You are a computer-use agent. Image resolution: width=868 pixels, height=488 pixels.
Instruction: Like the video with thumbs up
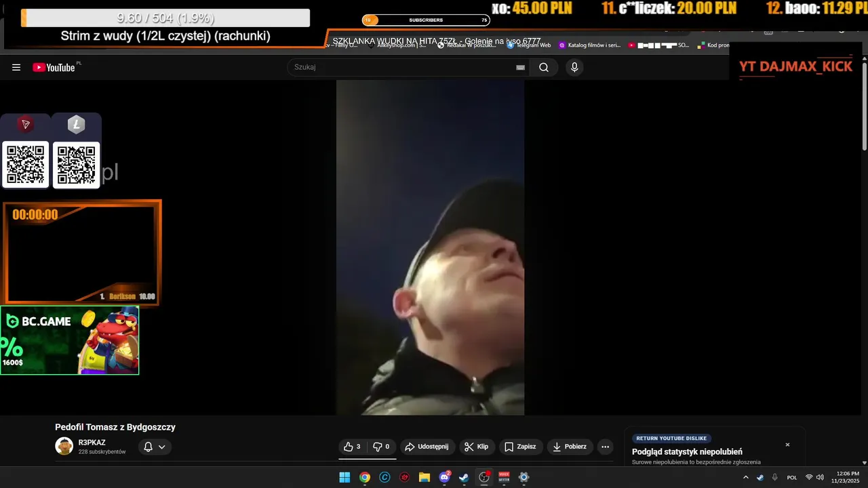pyautogui.click(x=352, y=447)
